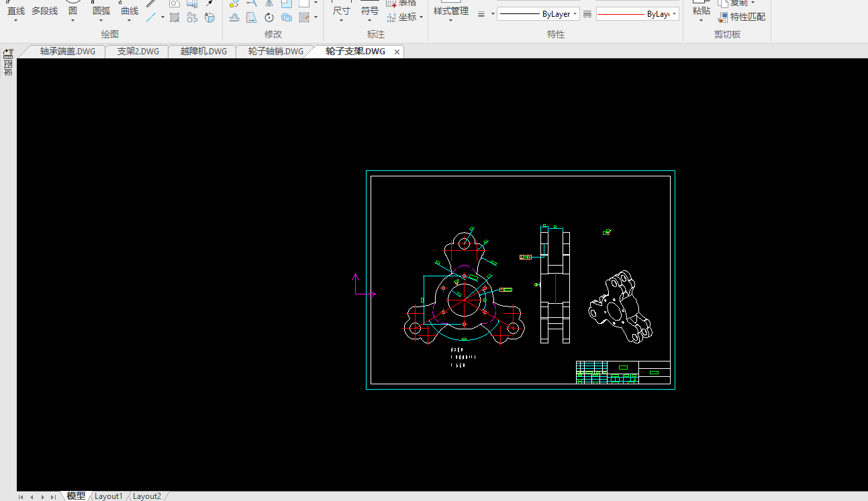Expand the 圆弧 arc options arrow

(x=101, y=21)
